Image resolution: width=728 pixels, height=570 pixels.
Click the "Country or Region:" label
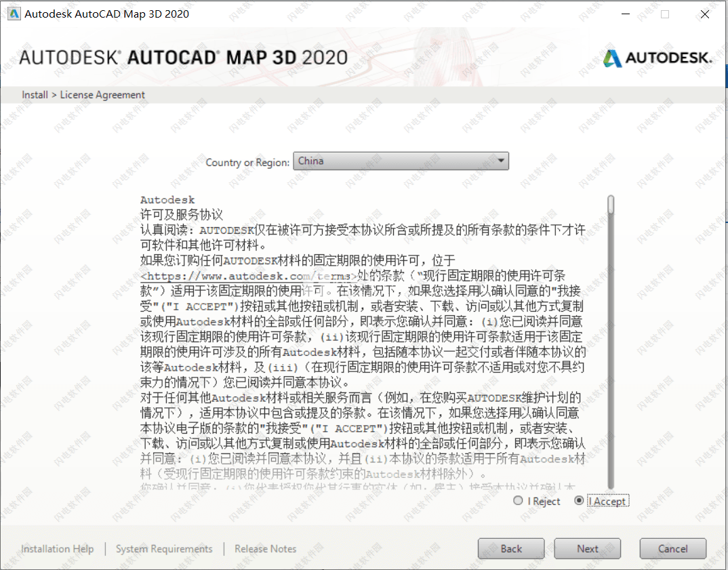[247, 163]
